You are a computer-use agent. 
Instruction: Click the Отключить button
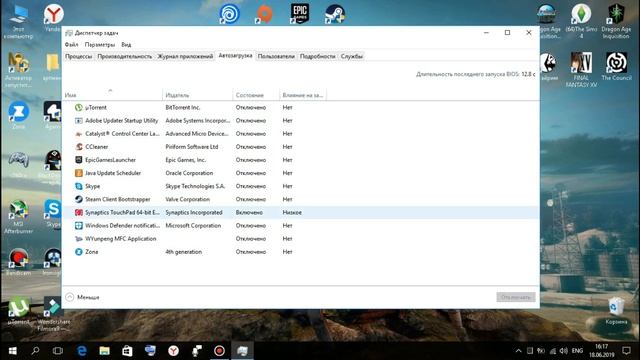click(516, 297)
